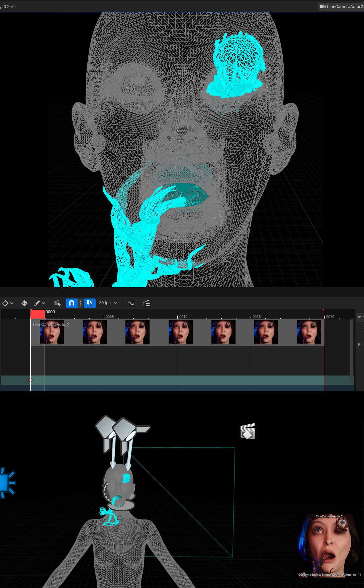Click the timeline vertical scrollbar

coord(352,350)
